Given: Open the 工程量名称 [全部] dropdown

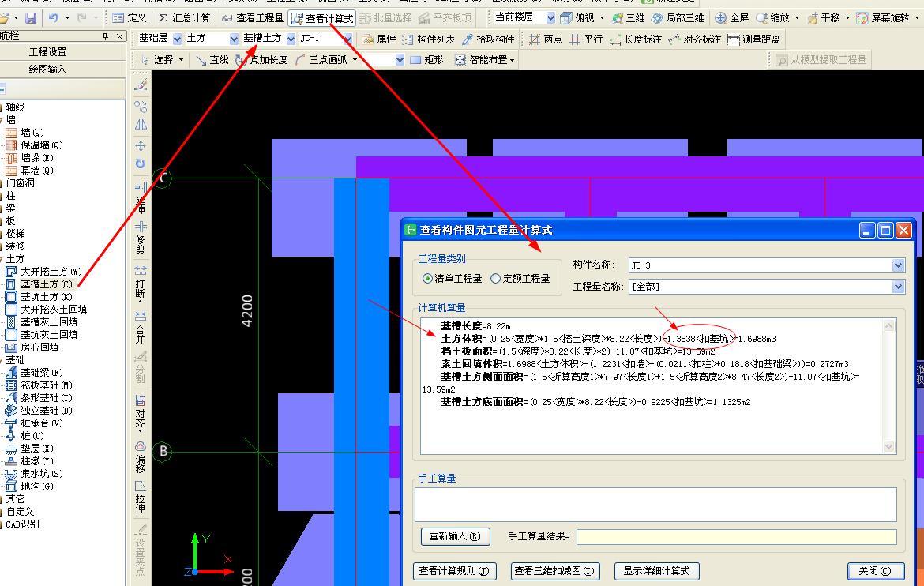Looking at the screenshot, I should (x=898, y=287).
